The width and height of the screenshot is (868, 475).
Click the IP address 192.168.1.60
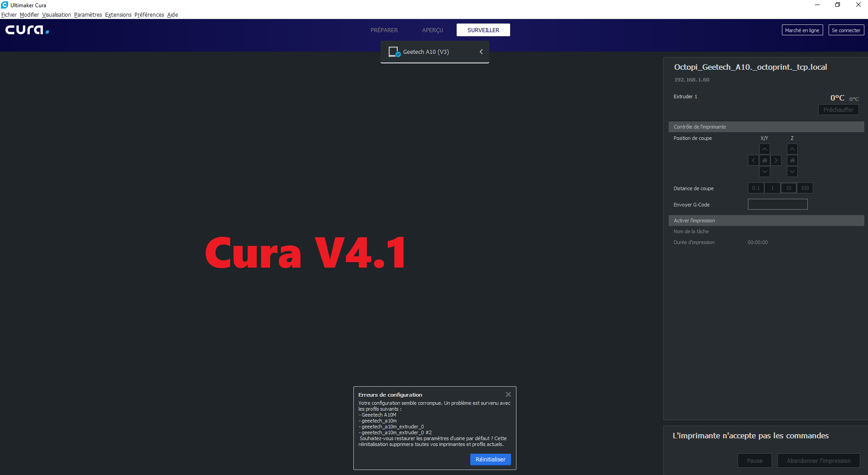pos(692,80)
